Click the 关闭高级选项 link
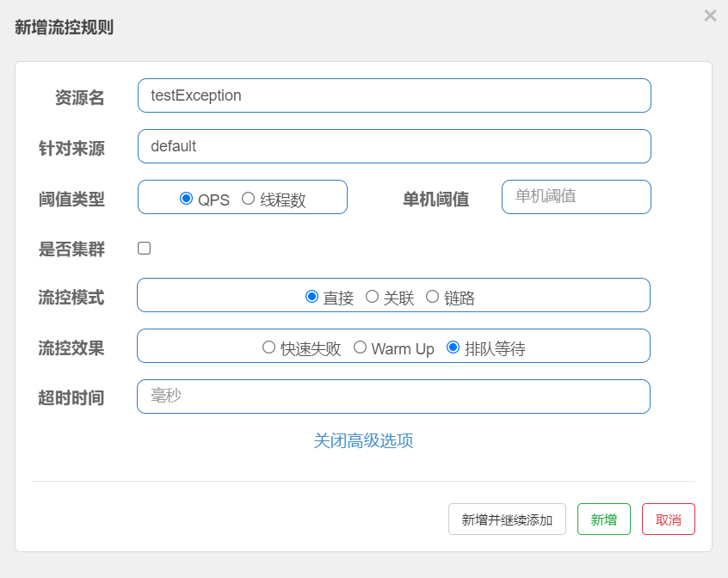This screenshot has width=728, height=578. tap(363, 440)
